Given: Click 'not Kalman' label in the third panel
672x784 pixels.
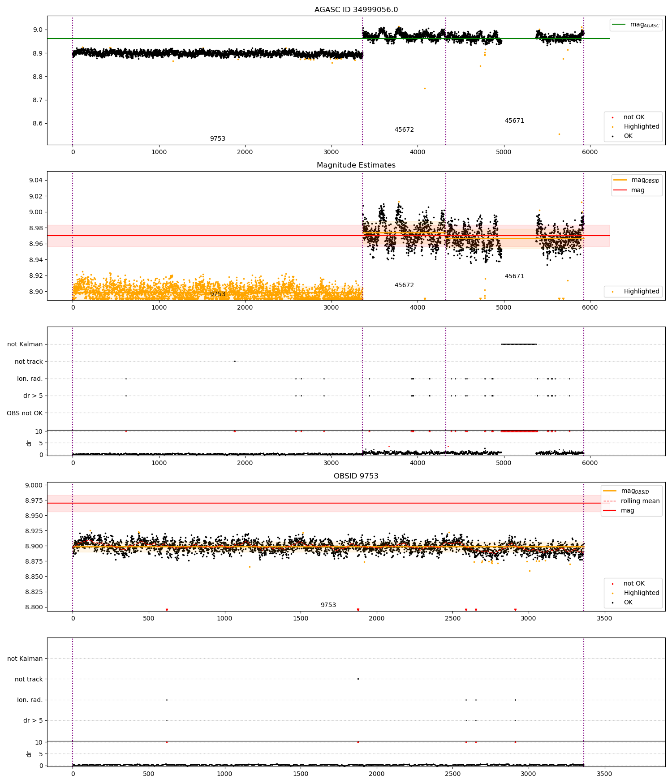Looking at the screenshot, I should click(25, 344).
